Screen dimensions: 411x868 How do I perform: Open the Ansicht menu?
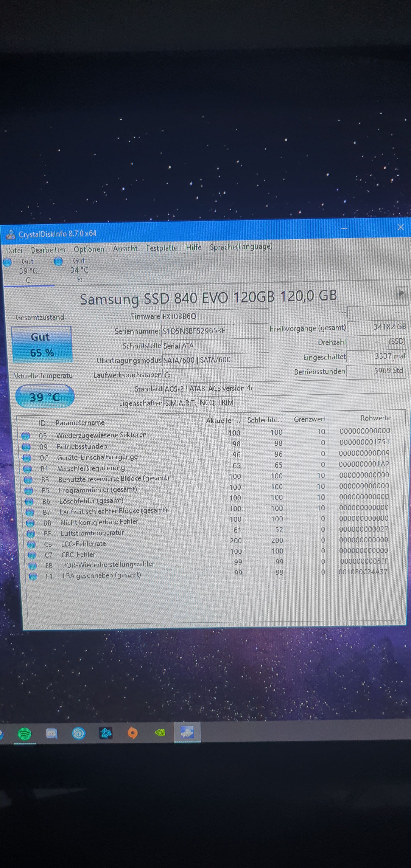point(125,248)
